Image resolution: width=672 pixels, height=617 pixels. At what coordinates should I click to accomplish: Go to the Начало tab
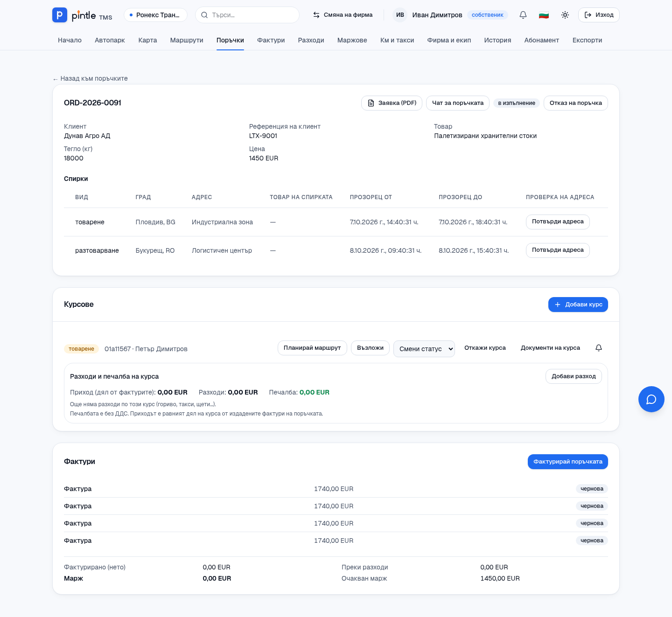[70, 40]
